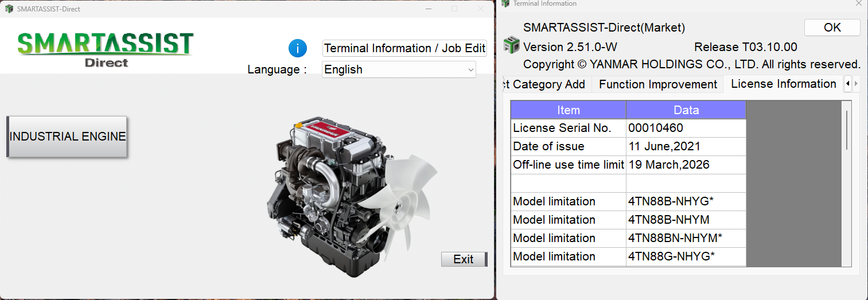Select the Date of issue cell
The image size is (868, 300).
[569, 146]
